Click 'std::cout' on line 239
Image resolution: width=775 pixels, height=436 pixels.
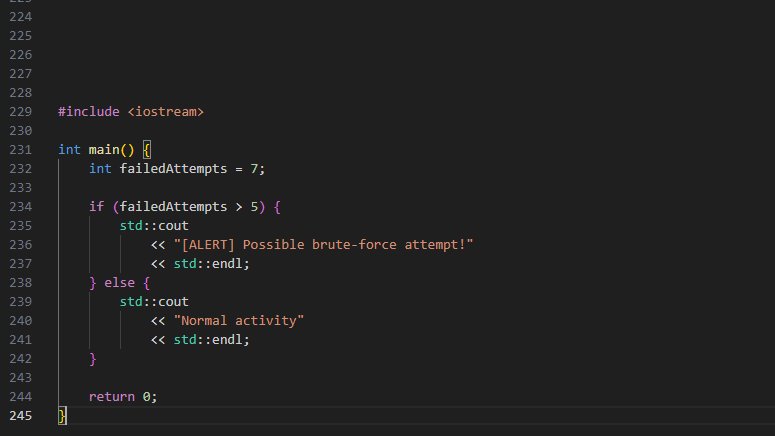pos(154,302)
